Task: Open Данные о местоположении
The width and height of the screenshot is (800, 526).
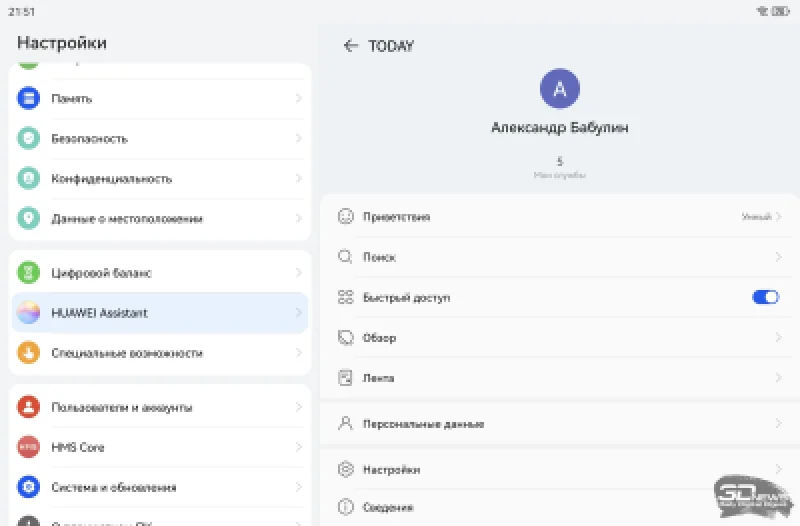Action: click(x=160, y=218)
